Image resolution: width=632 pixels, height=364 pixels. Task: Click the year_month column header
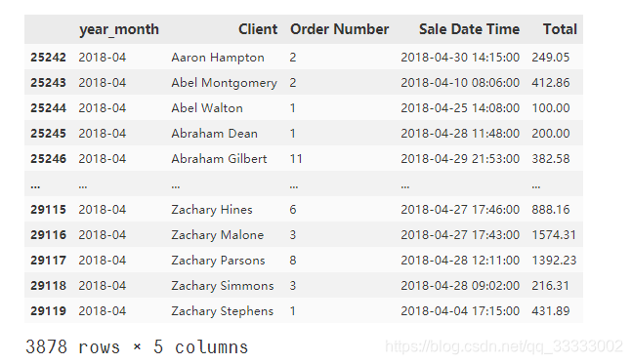tap(119, 29)
